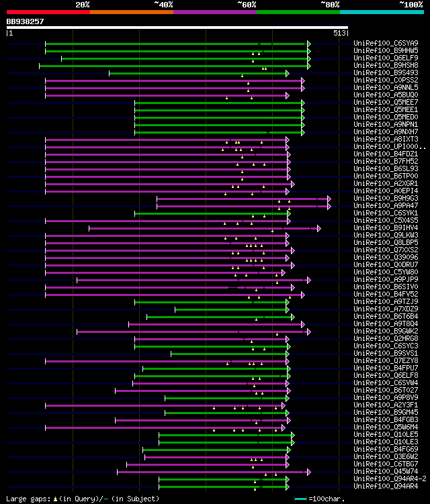Image resolution: width=430 pixels, height=504 pixels.
Task: Select the UniRef100_Q39096 label
Action: [x=386, y=258]
